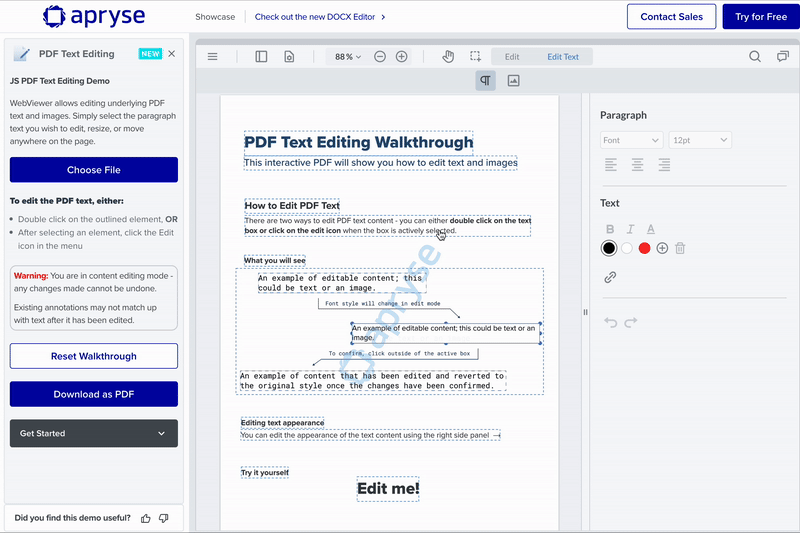Viewport: 800px width, 533px height.
Task: Add a new custom color
Action: point(662,248)
